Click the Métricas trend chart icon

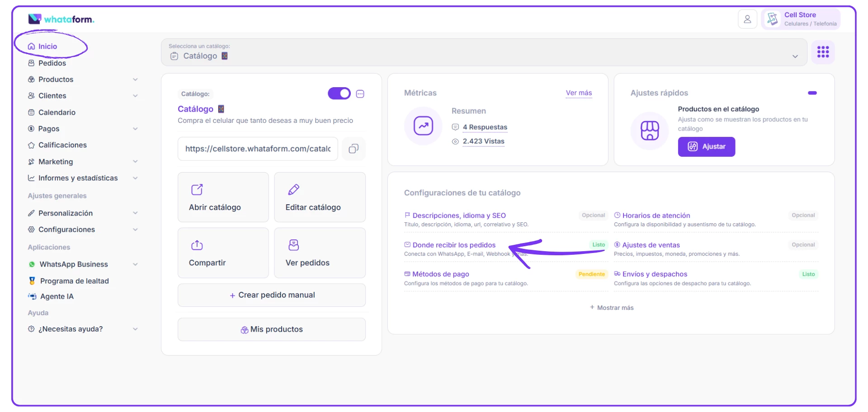pyautogui.click(x=423, y=126)
